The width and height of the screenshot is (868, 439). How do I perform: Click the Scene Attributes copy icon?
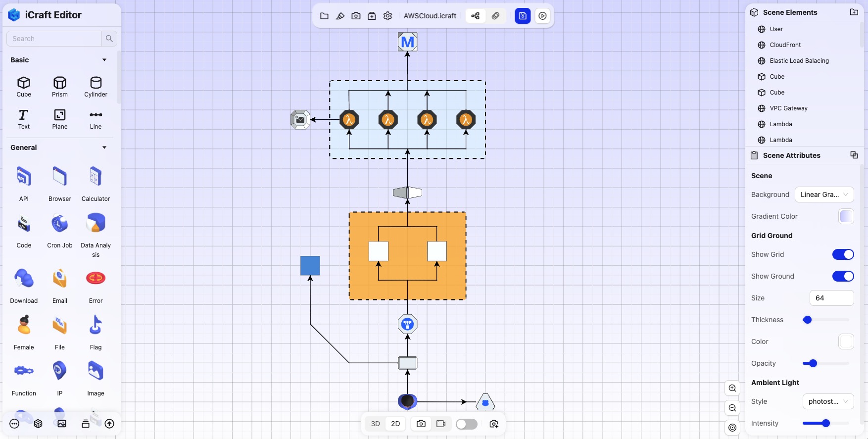854,155
